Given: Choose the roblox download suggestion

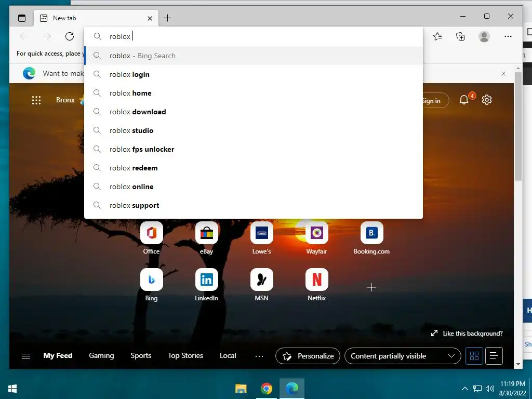Looking at the screenshot, I should pyautogui.click(x=254, y=112).
